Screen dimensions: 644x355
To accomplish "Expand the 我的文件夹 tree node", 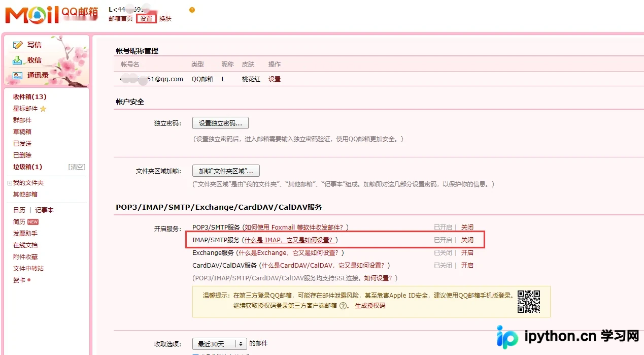I will [x=10, y=183].
